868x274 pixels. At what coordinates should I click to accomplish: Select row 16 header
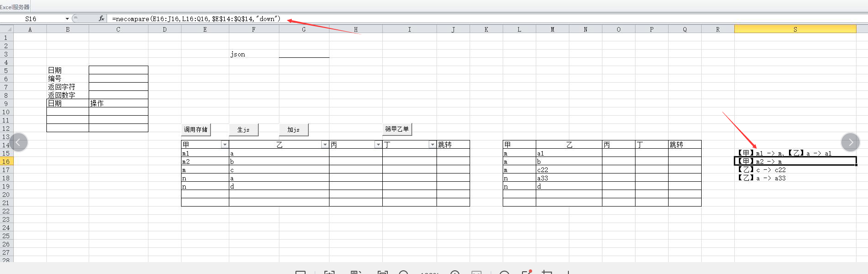point(6,162)
